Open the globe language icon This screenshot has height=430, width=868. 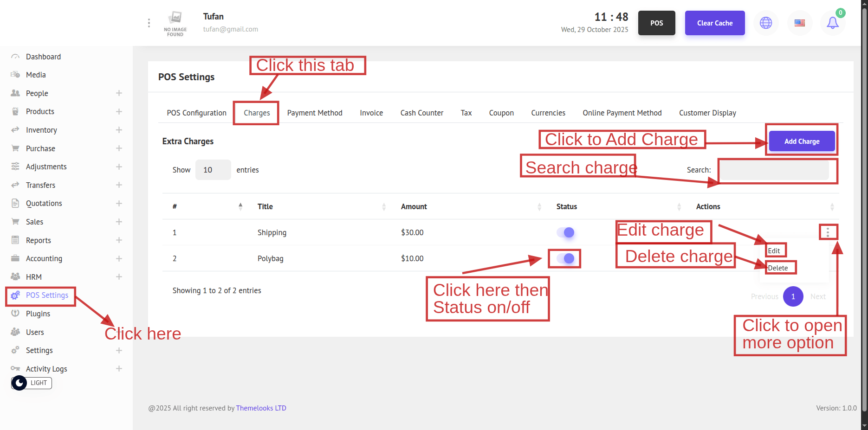(766, 23)
